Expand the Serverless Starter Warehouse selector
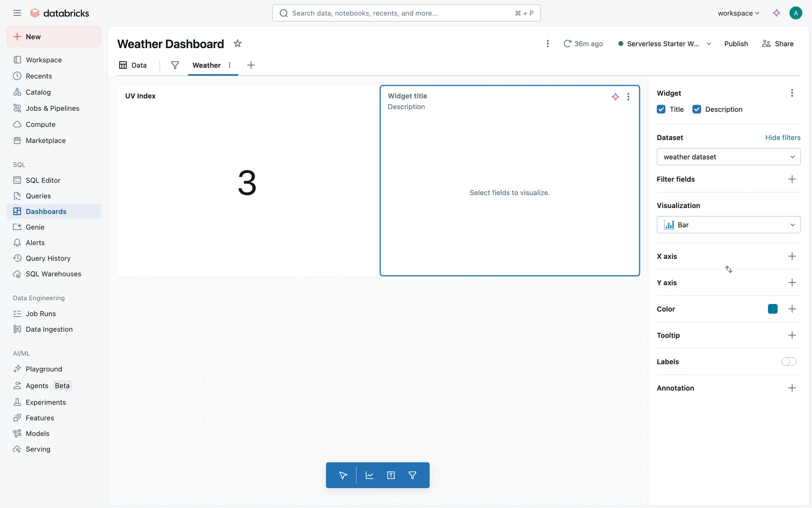 coord(708,44)
